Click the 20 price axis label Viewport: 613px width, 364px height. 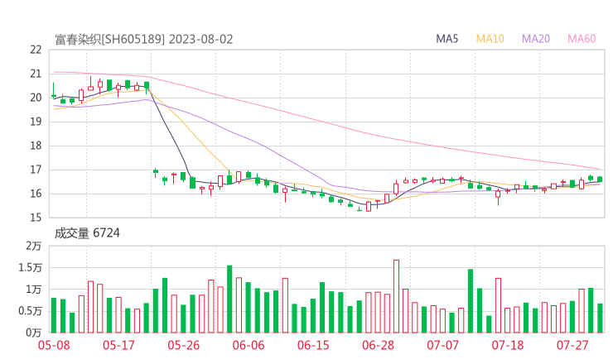(x=36, y=98)
